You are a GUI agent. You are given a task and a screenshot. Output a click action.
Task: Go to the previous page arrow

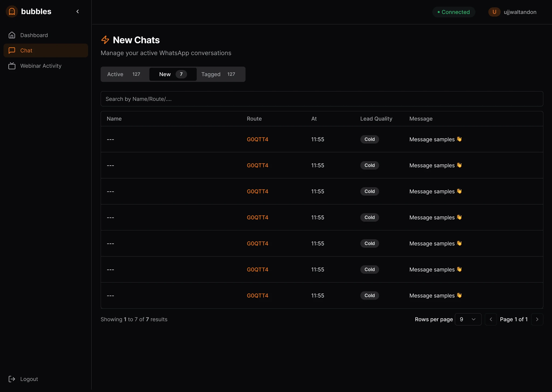point(491,319)
